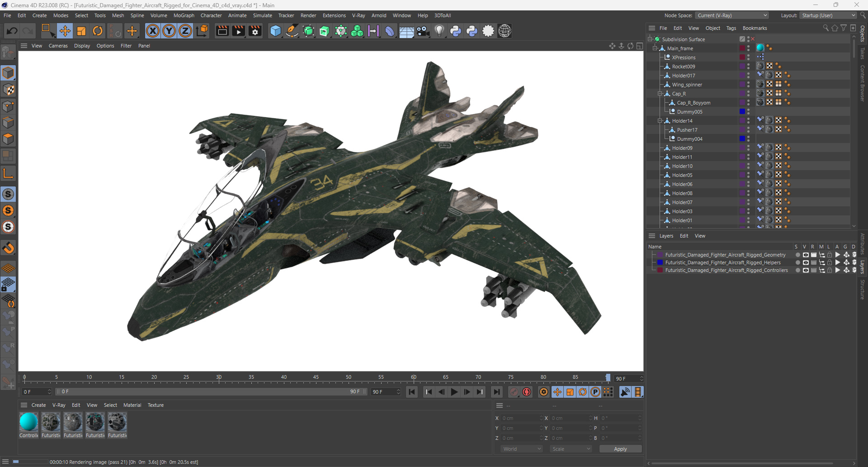Open the Spline Pen tool

coord(292,31)
